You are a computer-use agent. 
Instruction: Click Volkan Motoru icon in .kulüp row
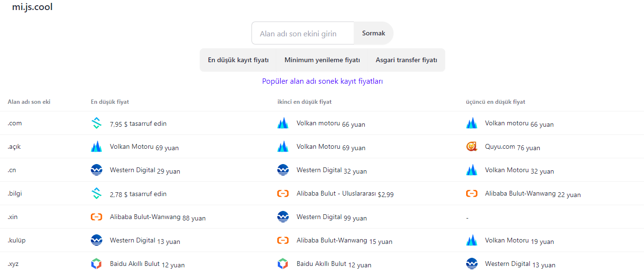[472, 241]
